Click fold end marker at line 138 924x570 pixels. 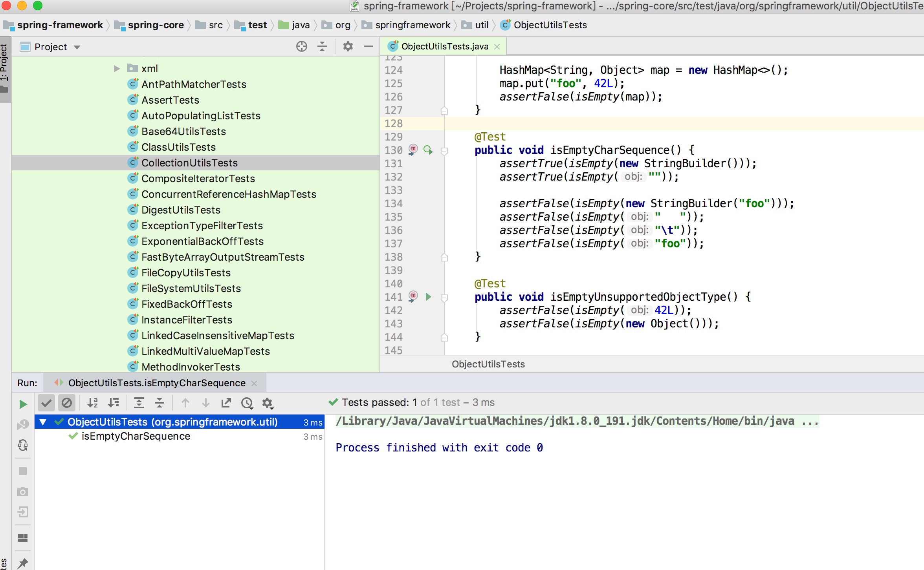point(444,257)
